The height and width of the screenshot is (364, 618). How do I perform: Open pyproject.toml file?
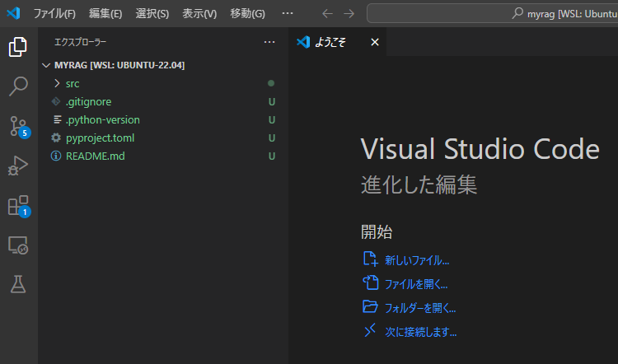[x=163, y=138]
